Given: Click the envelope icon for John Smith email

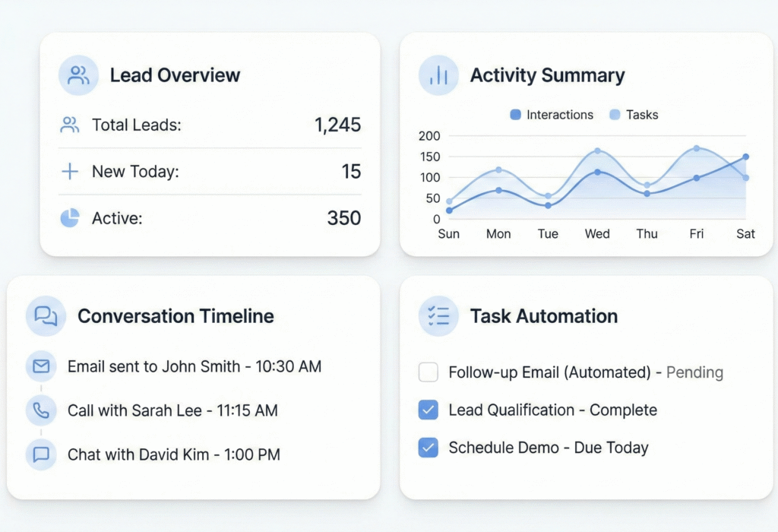Looking at the screenshot, I should click(41, 366).
